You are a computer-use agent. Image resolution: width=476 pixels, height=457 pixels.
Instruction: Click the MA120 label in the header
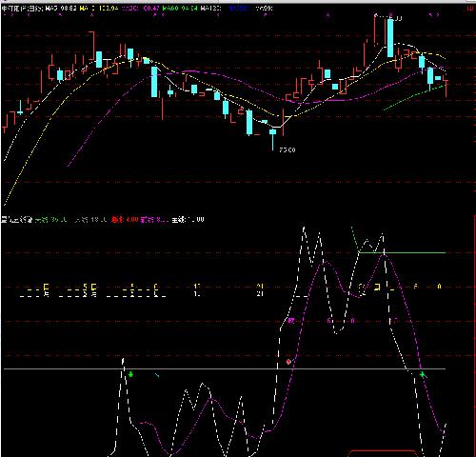pos(210,9)
